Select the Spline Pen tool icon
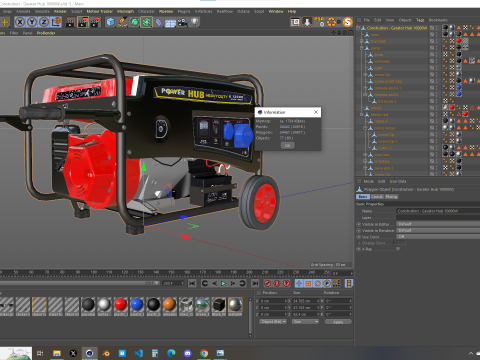This screenshot has width=480, height=360. tap(122, 22)
